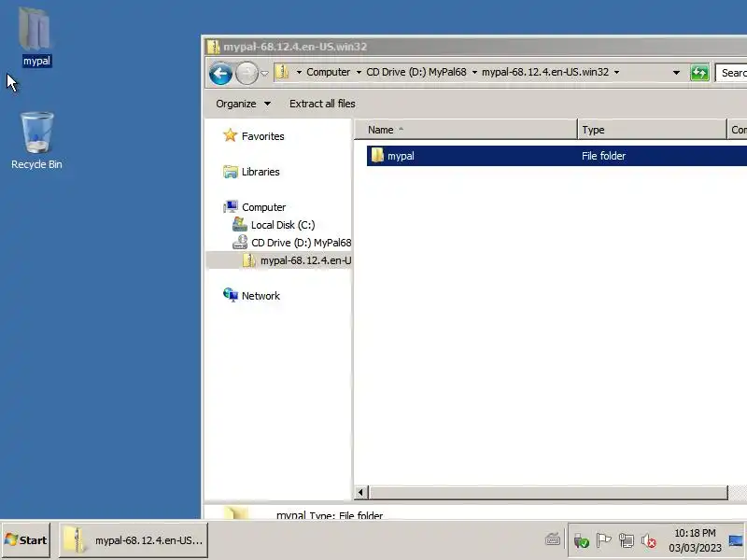Click into the Search box
The width and height of the screenshot is (747, 560).
tap(731, 73)
